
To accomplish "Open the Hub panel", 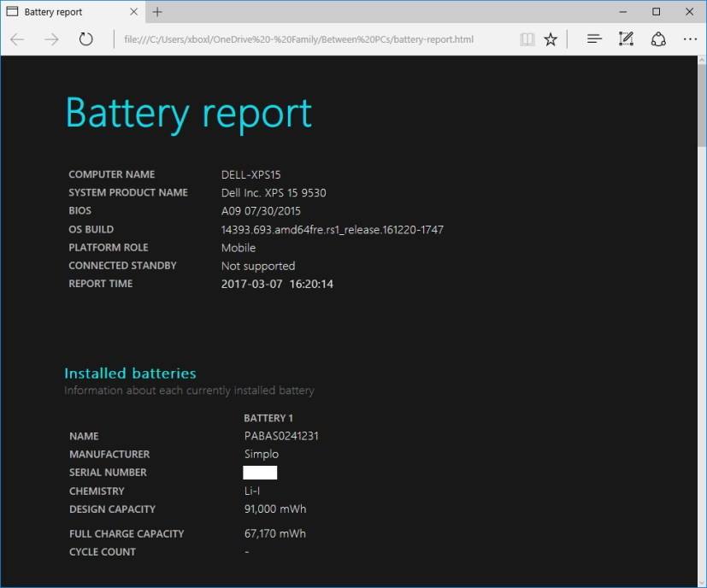I will coord(593,38).
